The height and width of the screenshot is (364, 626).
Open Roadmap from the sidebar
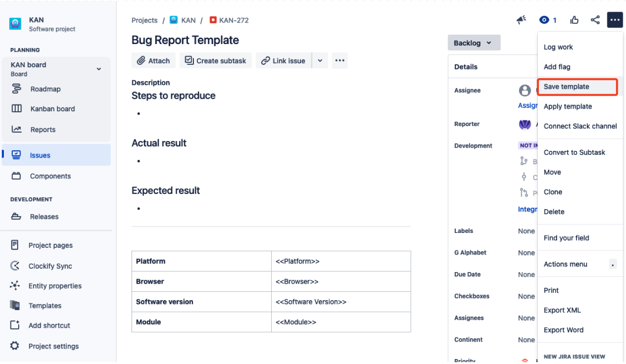pyautogui.click(x=45, y=89)
